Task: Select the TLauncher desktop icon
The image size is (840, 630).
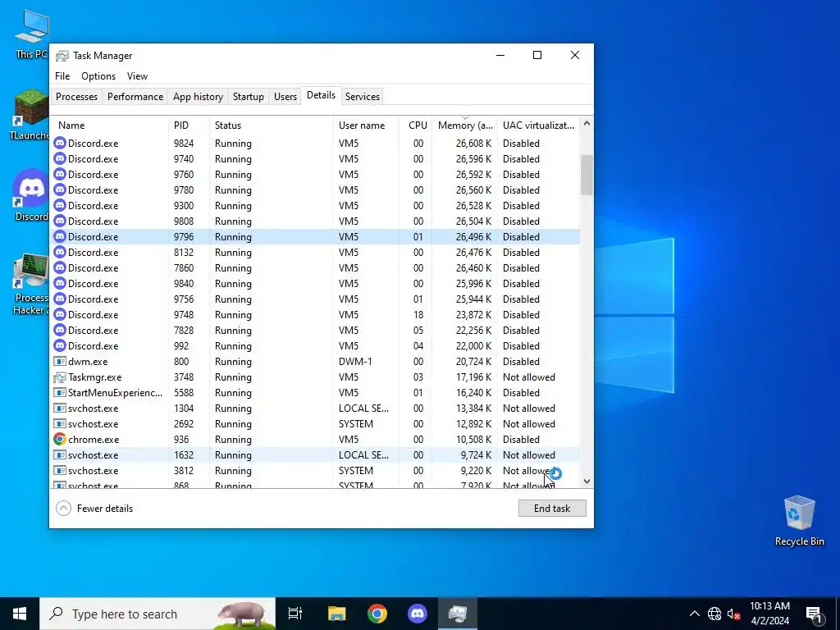Action: tap(31, 114)
